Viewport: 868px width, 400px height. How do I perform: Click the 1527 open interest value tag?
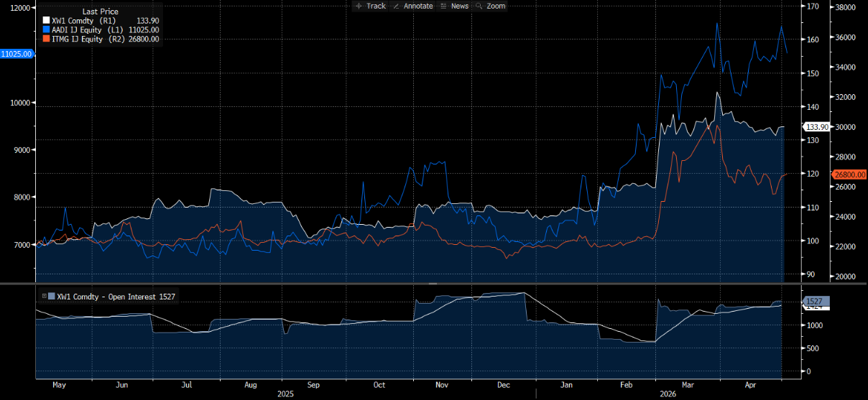coord(816,301)
